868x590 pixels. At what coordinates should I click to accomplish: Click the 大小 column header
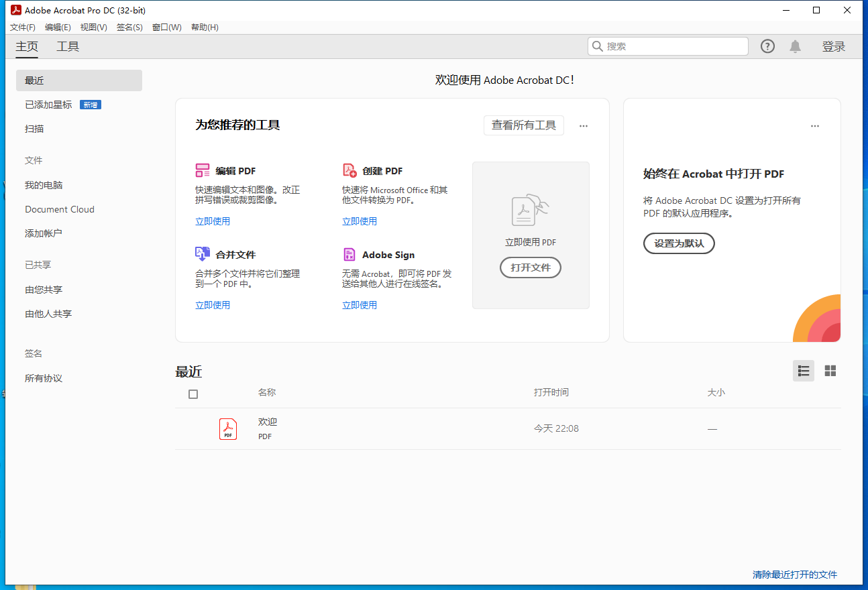coord(716,392)
